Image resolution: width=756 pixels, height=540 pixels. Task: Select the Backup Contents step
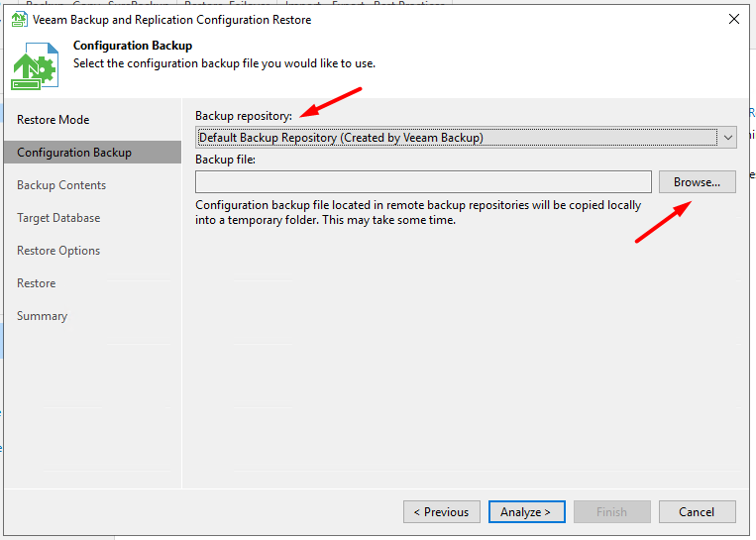[x=61, y=185]
